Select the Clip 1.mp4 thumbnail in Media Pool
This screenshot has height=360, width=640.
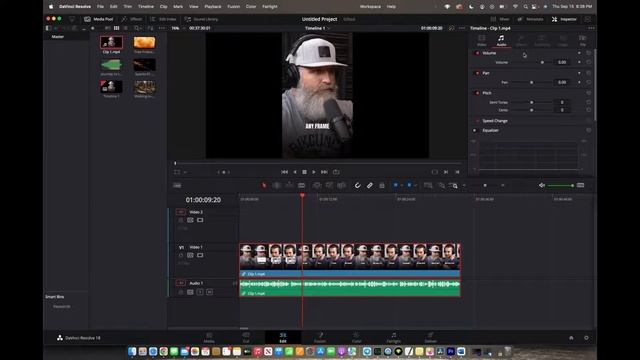click(x=111, y=42)
